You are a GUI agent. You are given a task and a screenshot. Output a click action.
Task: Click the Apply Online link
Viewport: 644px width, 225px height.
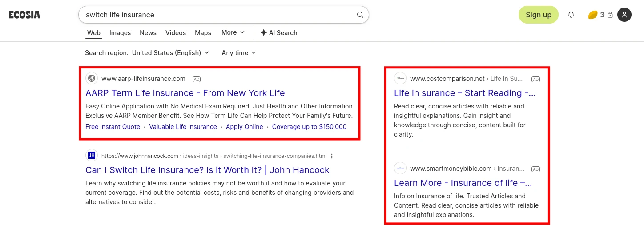click(244, 127)
